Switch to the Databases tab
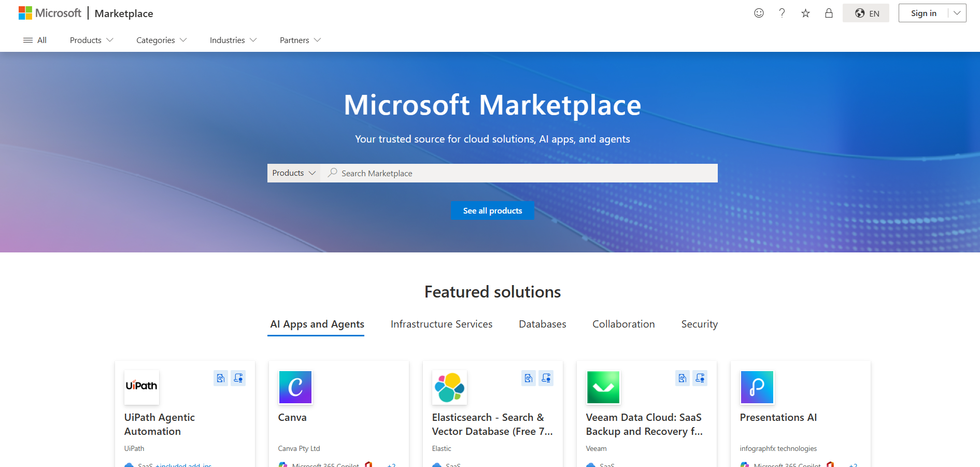The image size is (980, 467). [x=543, y=324]
